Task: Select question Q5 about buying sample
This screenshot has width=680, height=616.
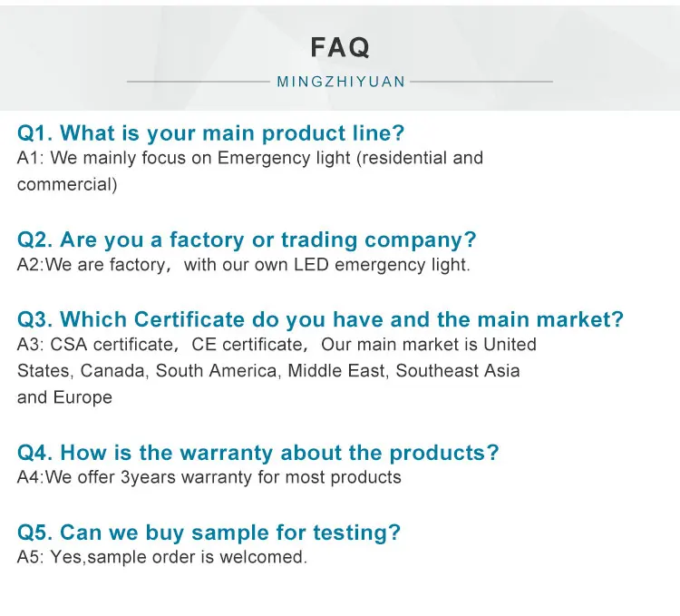Action: (209, 533)
